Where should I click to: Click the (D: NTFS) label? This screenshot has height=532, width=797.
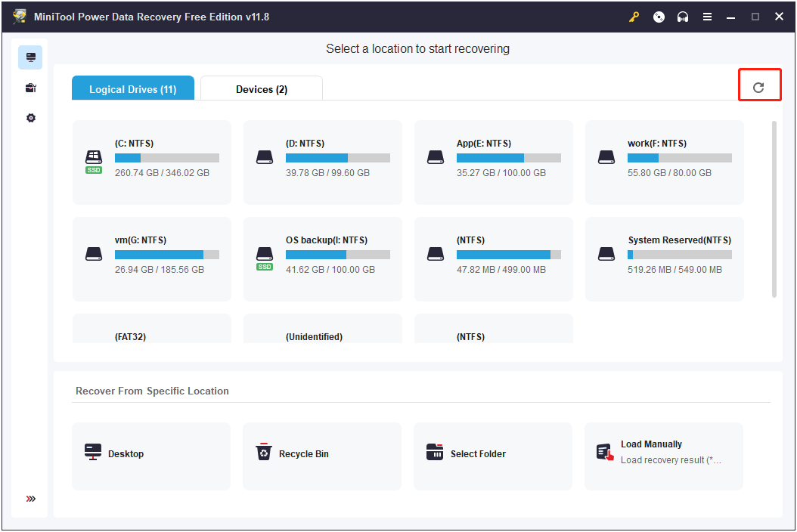[305, 144]
